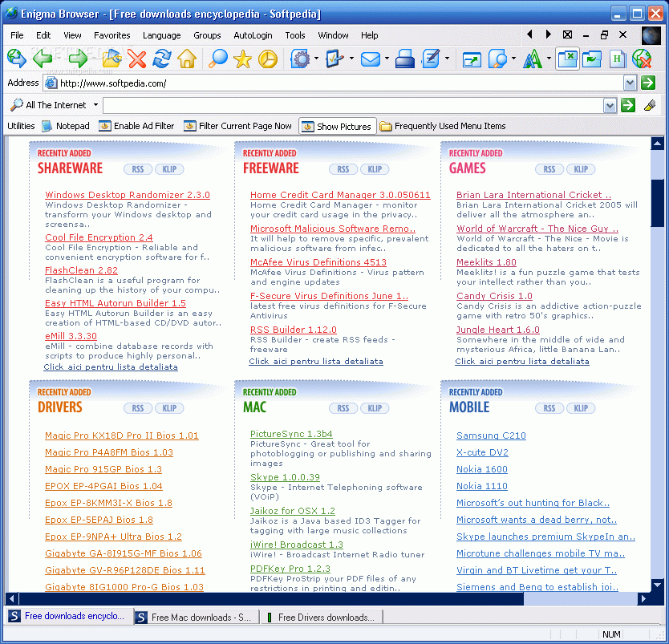Screen dimensions: 669x644
Task: Click the eraser icon beside search bar
Action: tap(650, 105)
